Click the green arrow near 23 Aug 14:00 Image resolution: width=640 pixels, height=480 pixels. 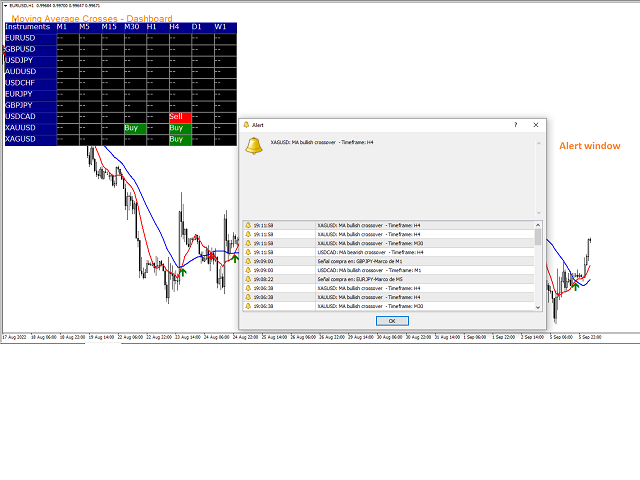(x=182, y=272)
